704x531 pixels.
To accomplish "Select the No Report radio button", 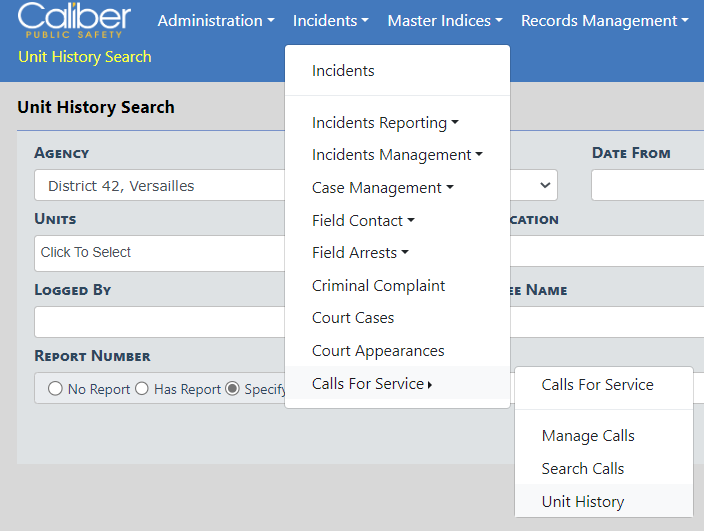I will 55,389.
